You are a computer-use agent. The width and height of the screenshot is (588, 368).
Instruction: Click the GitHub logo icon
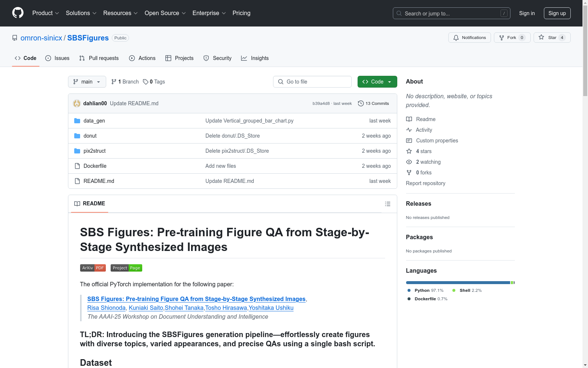[18, 13]
